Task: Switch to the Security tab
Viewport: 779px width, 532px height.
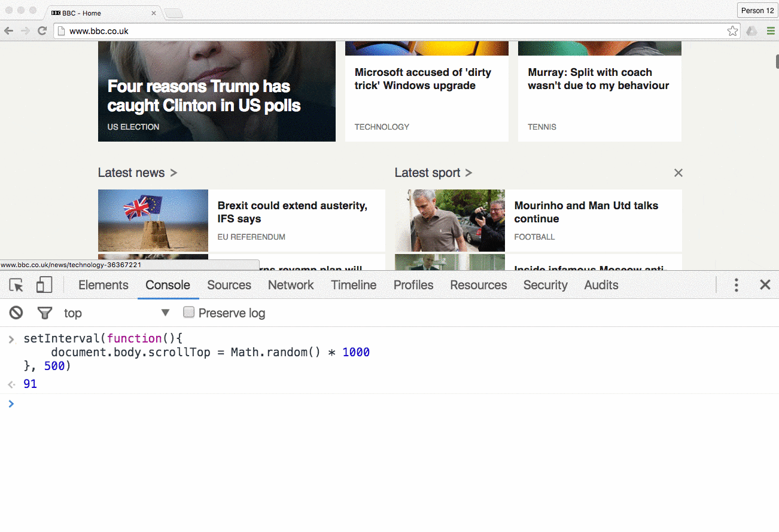Action: coord(545,285)
